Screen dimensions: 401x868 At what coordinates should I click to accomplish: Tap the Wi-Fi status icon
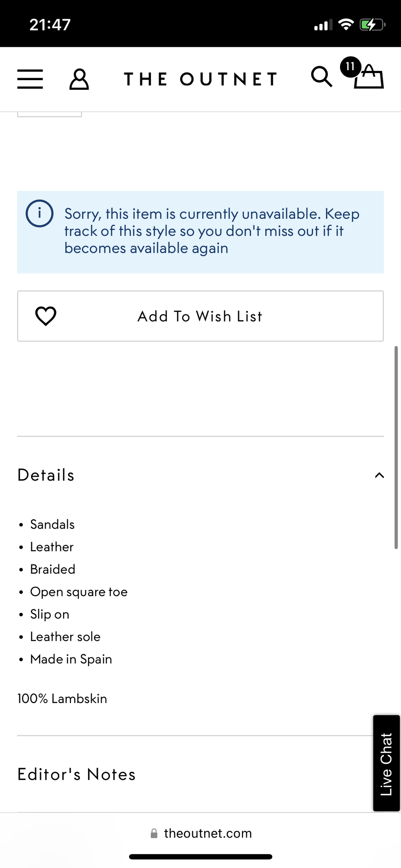tap(346, 25)
